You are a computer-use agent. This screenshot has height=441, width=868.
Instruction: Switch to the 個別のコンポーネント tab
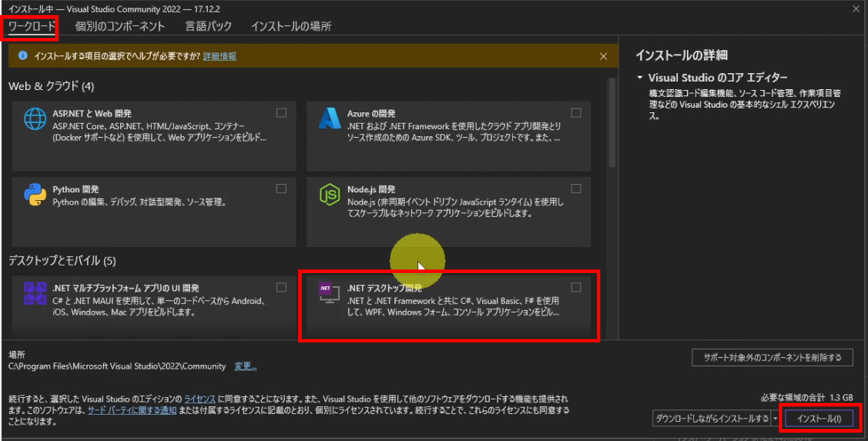(x=119, y=26)
